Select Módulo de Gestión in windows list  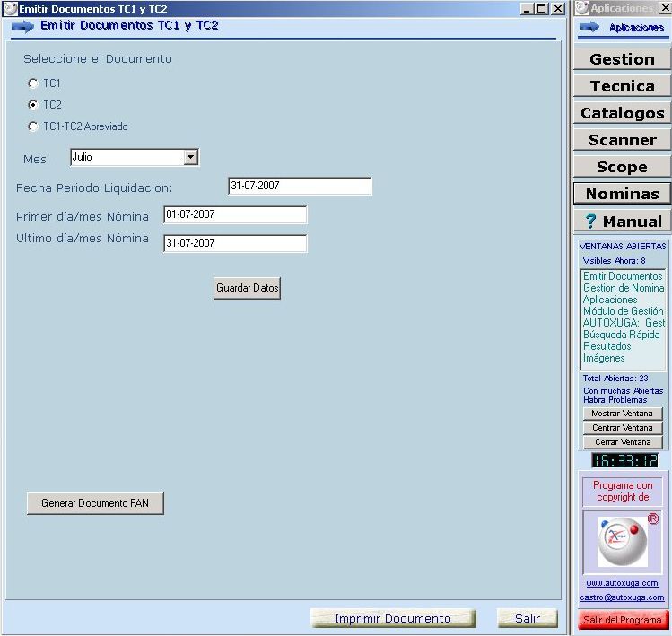click(624, 311)
